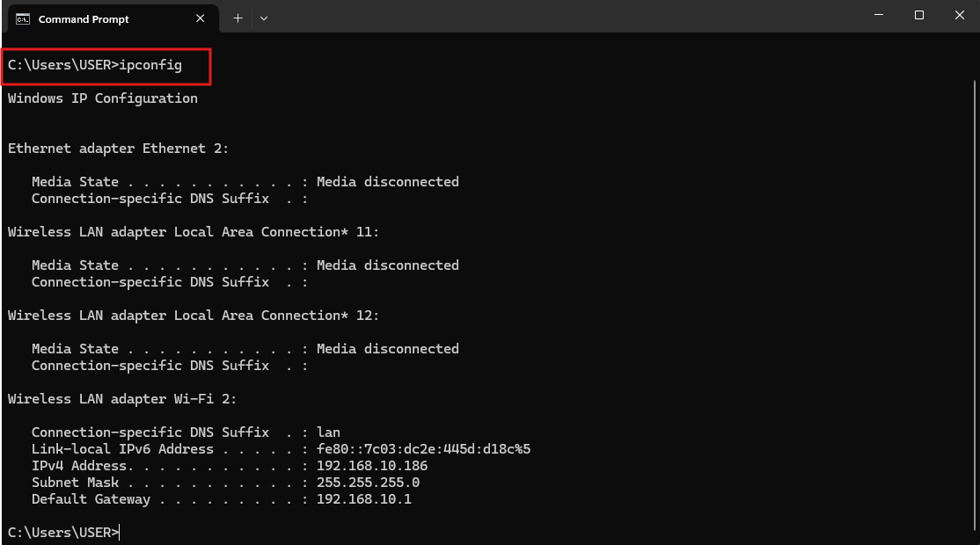
Task: Maximize the terminal window
Action: click(919, 16)
